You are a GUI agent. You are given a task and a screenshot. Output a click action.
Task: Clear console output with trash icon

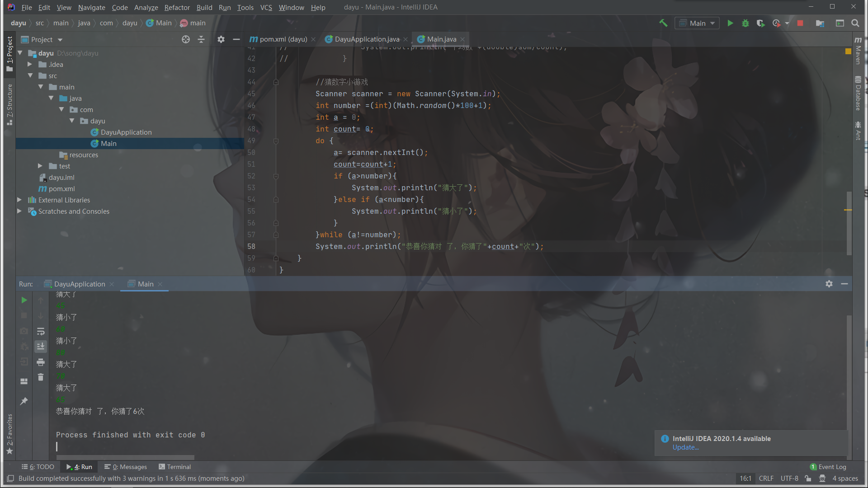click(41, 377)
